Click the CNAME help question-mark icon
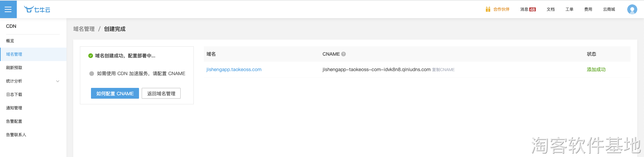 [x=343, y=54]
